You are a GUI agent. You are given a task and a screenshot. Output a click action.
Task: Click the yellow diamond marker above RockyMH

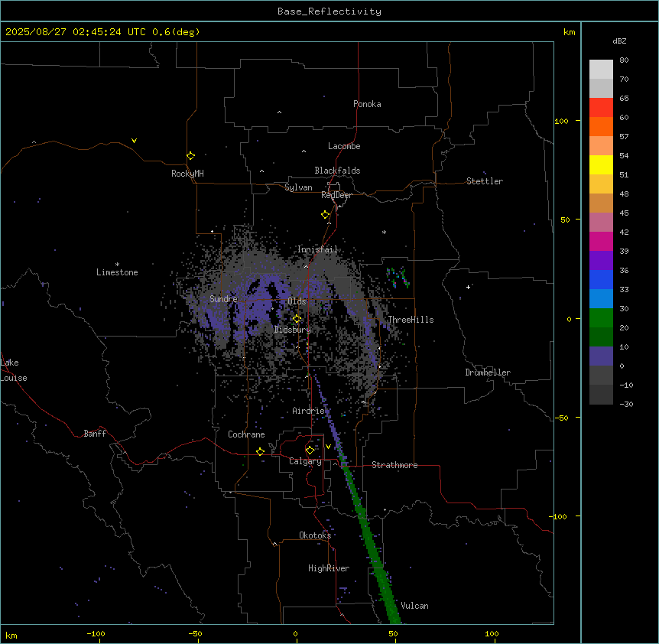click(191, 156)
